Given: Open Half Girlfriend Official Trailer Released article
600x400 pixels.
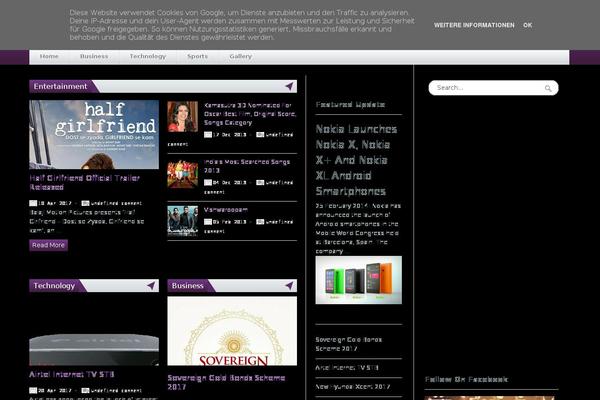Looking at the screenshot, I should (85, 183).
